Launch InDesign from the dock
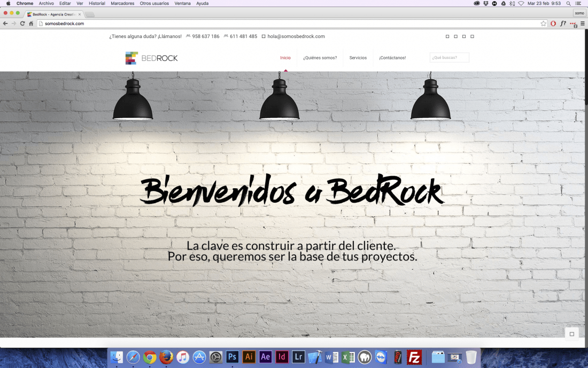This screenshot has height=368, width=588. coord(282,357)
